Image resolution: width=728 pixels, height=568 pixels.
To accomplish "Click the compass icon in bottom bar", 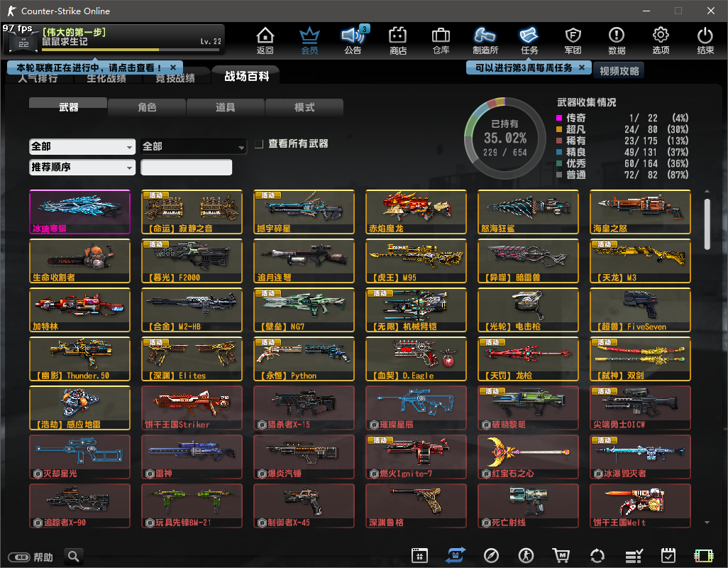I will click(x=491, y=555).
